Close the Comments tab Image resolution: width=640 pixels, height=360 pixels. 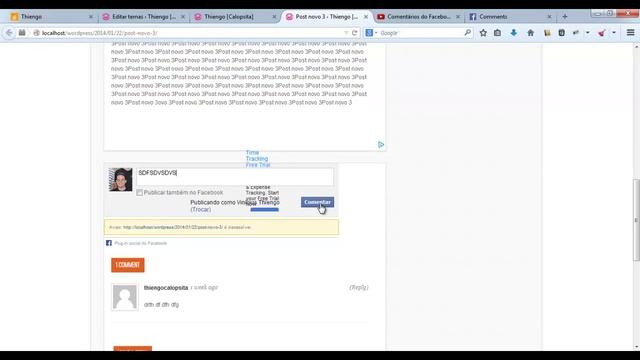(x=549, y=17)
